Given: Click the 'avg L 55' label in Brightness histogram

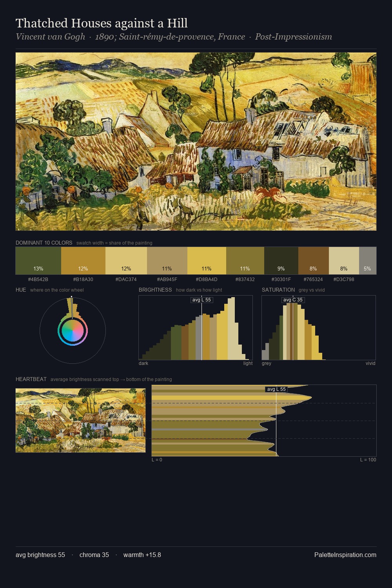Looking at the screenshot, I should click(201, 300).
